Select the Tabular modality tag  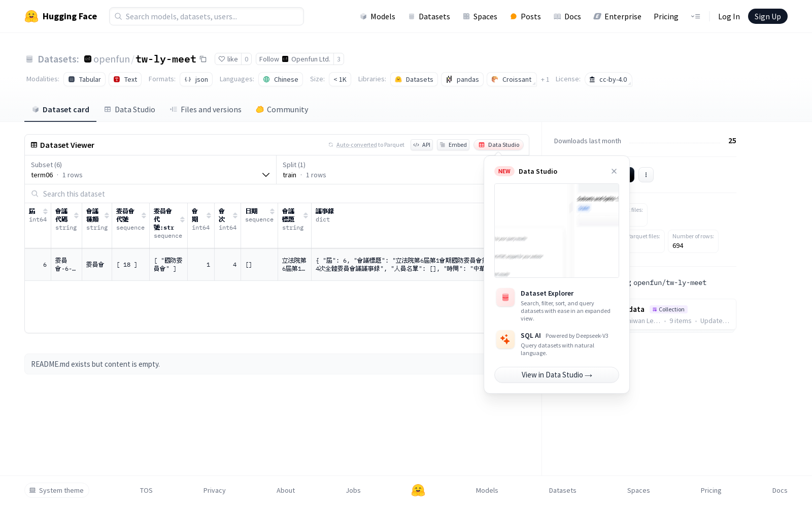tap(85, 79)
